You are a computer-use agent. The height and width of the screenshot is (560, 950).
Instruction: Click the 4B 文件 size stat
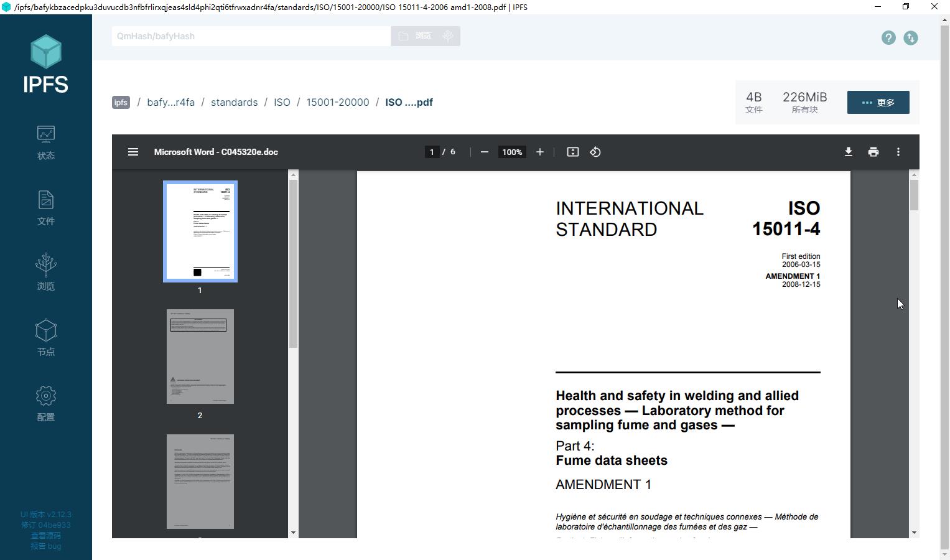pos(754,103)
